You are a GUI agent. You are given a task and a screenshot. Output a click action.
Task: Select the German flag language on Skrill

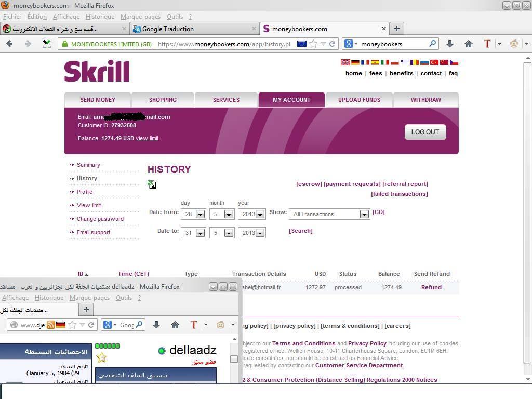pos(355,62)
